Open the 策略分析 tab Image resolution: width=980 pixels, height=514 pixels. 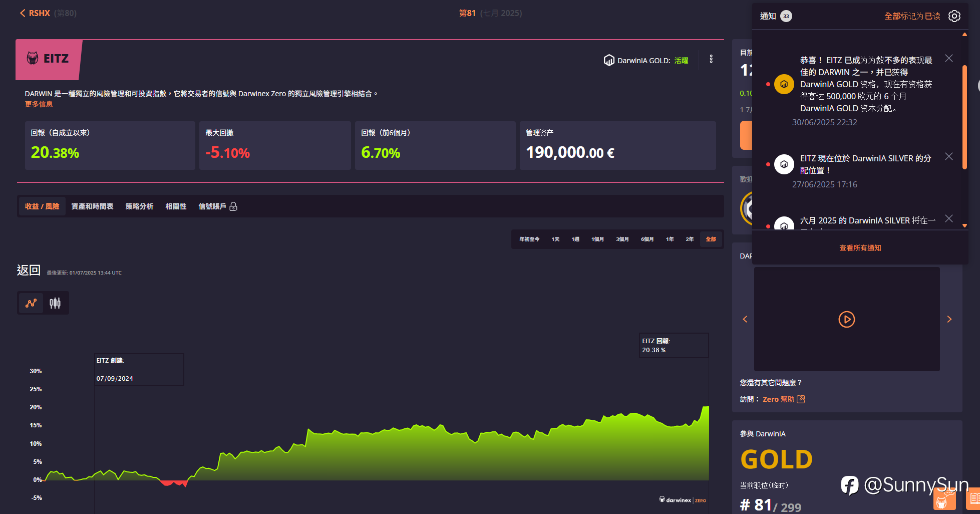(x=139, y=206)
